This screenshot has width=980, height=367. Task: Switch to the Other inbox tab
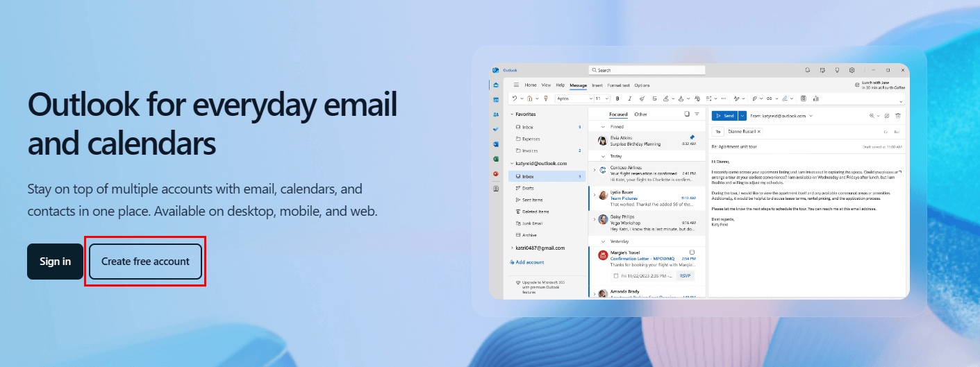640,114
